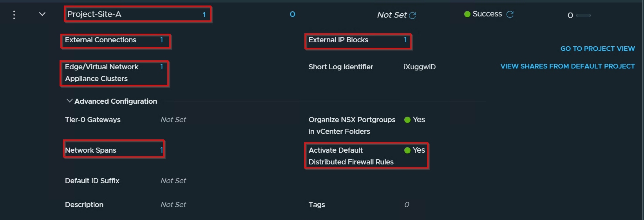Click the External IP Blocks count 1

pyautogui.click(x=405, y=40)
